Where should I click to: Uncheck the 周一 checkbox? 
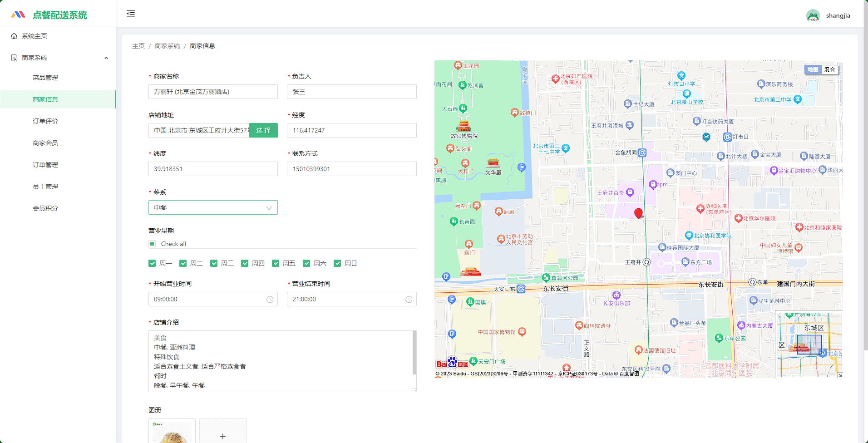152,263
